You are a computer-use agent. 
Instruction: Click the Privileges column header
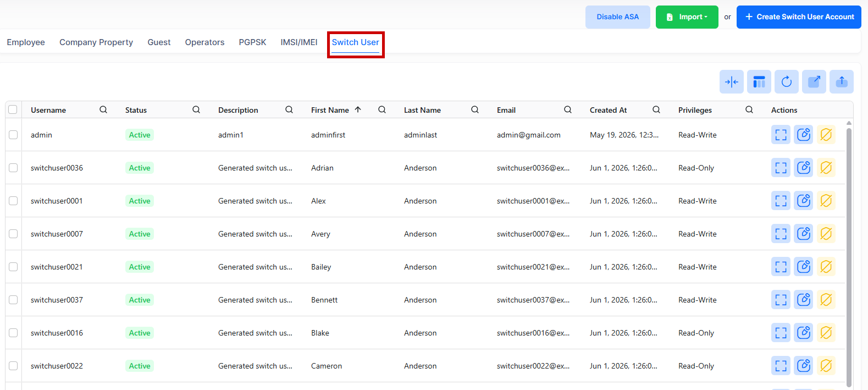click(x=695, y=110)
